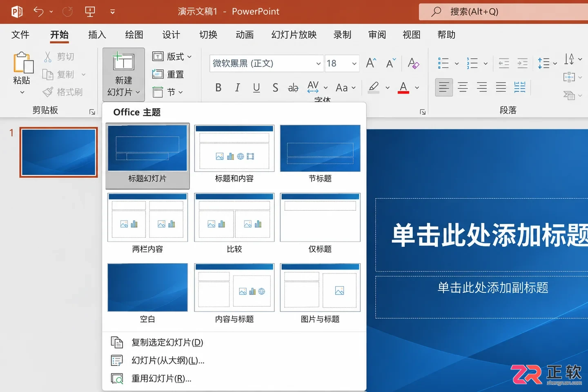Screen dimensions: 588x392
Task: Select the Title and Content (标题和内容) layout
Action: 234,154
